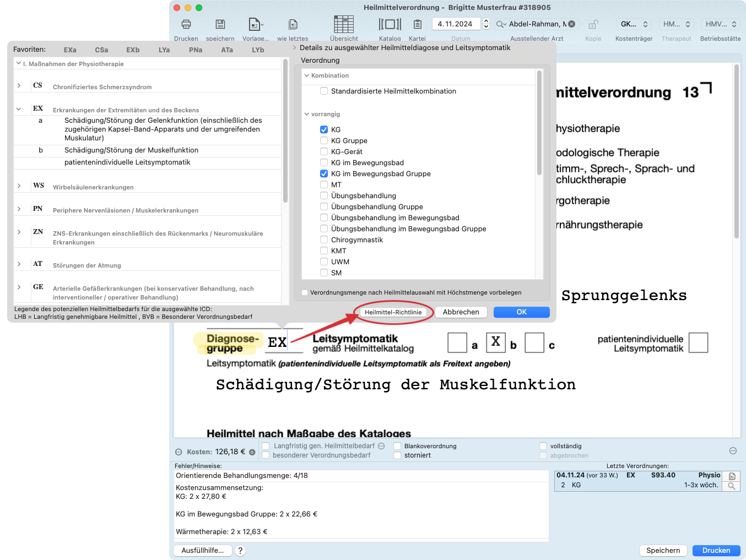Click the Drucken printer icon in toolbar
The image size is (746, 560).
click(x=186, y=24)
